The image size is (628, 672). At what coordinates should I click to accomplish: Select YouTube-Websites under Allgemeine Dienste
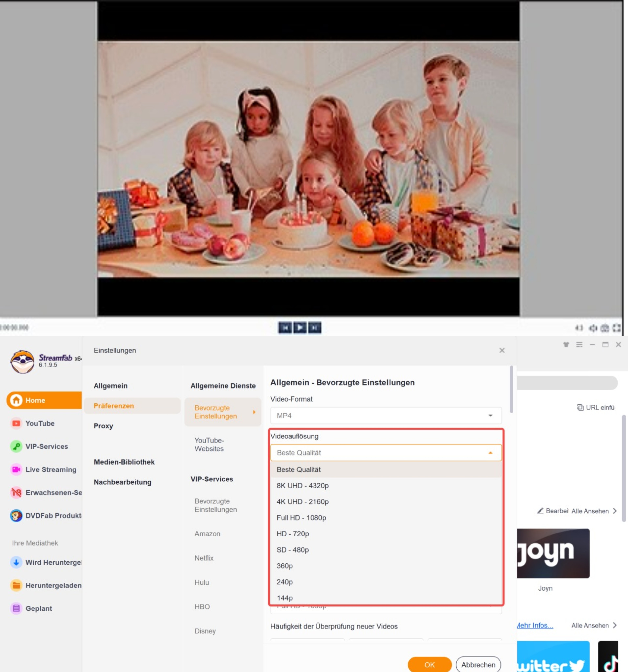(x=209, y=445)
